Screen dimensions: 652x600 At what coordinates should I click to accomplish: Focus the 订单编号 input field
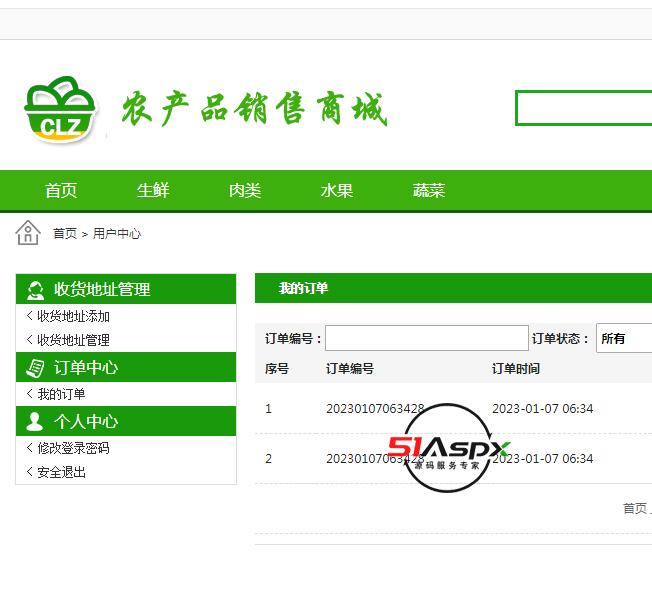click(427, 338)
